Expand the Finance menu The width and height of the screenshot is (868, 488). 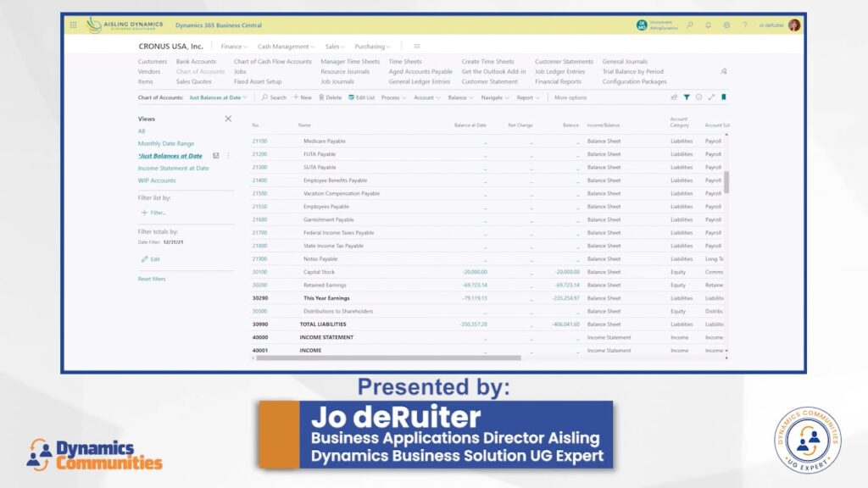pyautogui.click(x=234, y=47)
